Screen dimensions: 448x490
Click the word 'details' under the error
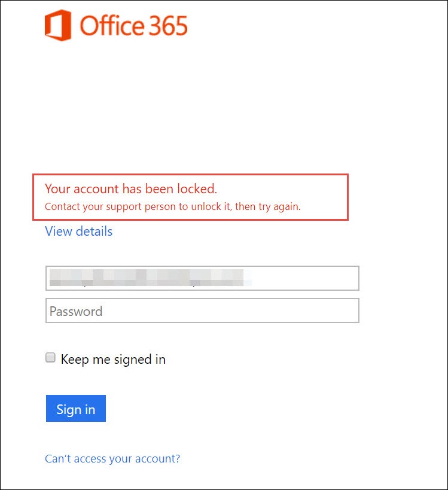[x=95, y=232]
